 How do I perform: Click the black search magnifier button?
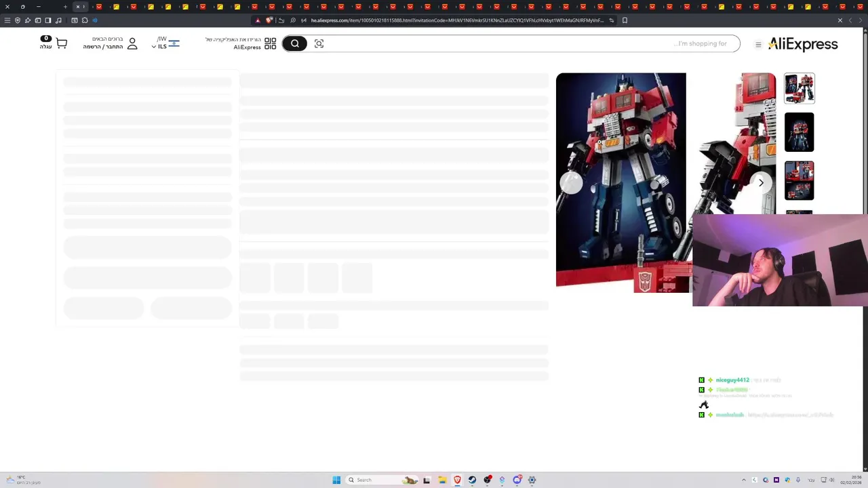click(295, 43)
